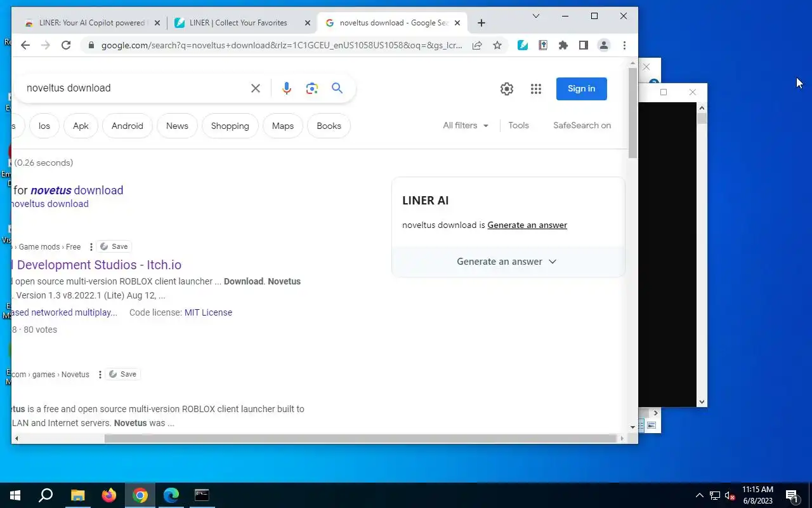Clear the search box with the X
812x508 pixels.
click(256, 88)
